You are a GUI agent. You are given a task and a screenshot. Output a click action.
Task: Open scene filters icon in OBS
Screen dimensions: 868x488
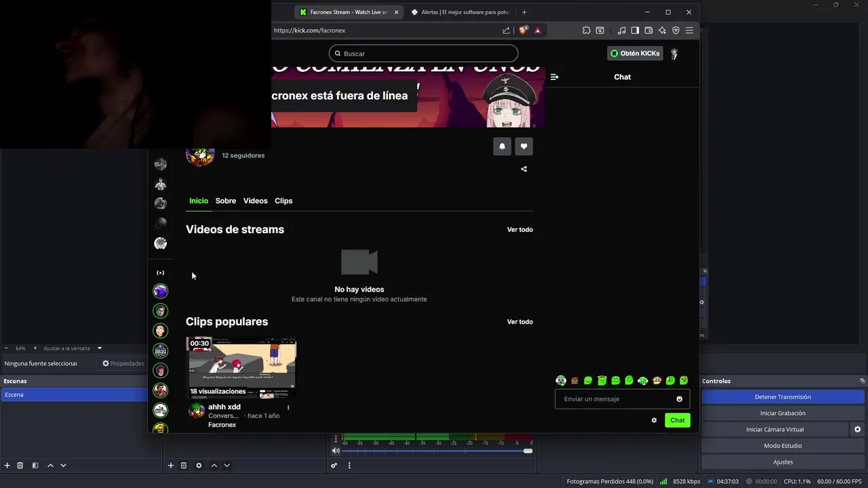coord(35,466)
